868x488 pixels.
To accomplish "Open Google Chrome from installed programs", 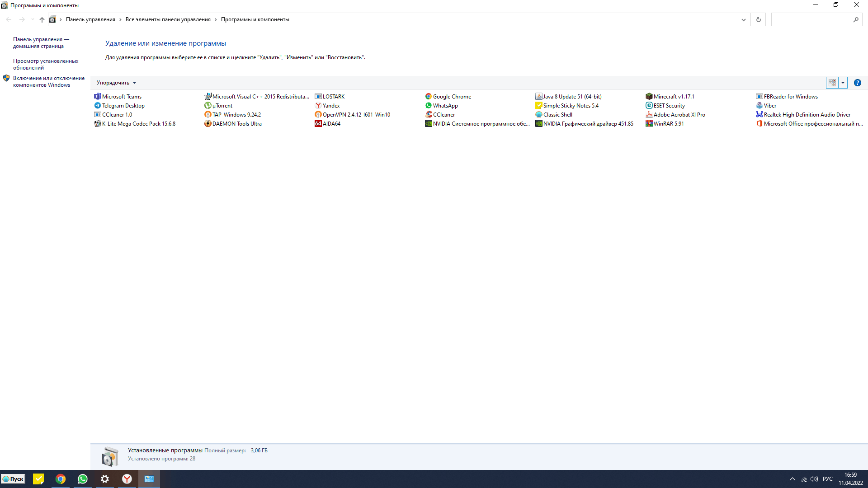I will pos(452,97).
